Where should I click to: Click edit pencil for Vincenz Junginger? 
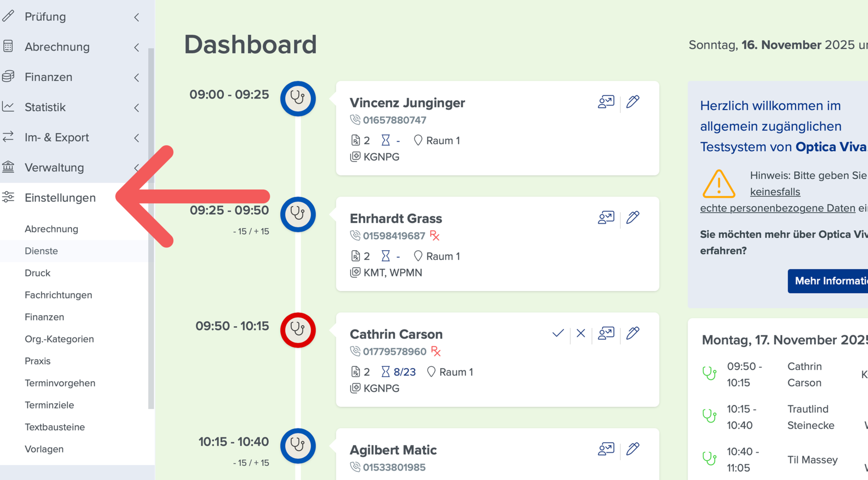633,102
